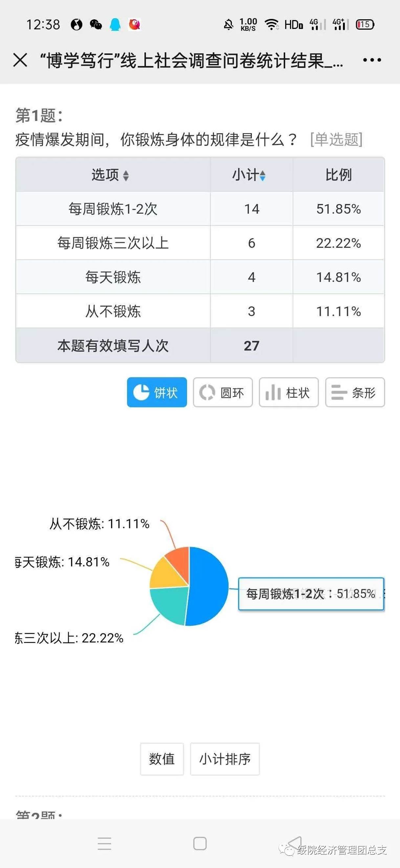Sort table by 选项 column arrows
This screenshot has width=400, height=868.
tap(125, 175)
